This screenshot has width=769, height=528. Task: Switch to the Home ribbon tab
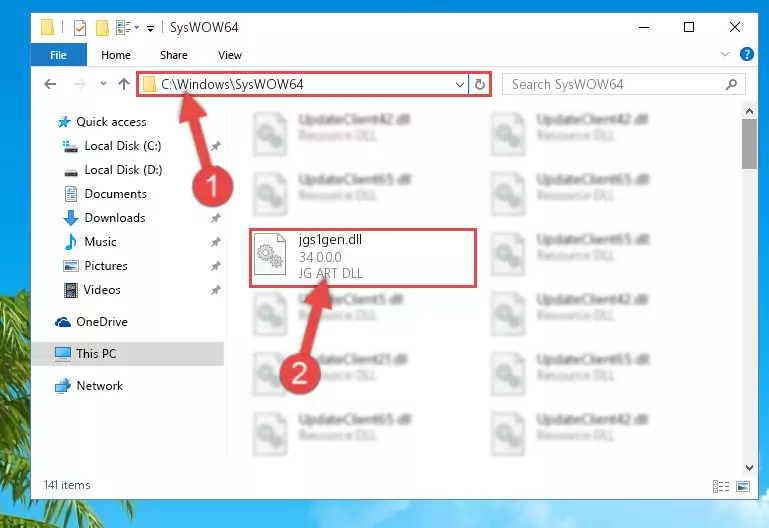tap(116, 55)
